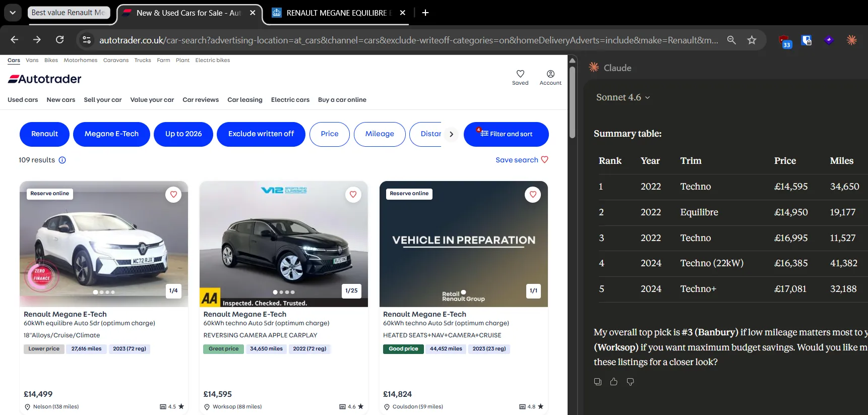Screen dimensions: 868x415
Task: Close the New & Used Cars for Sale tab
Action: [x=253, y=13]
